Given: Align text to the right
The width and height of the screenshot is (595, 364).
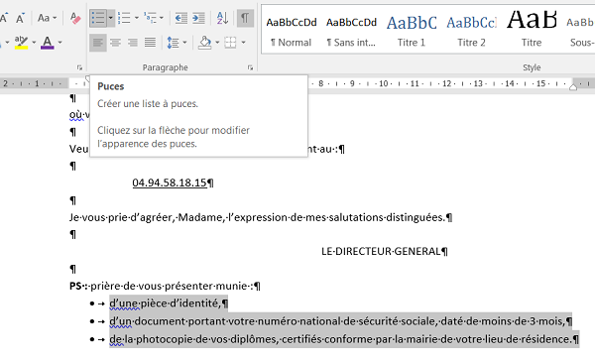Looking at the screenshot, I should coord(133,42).
